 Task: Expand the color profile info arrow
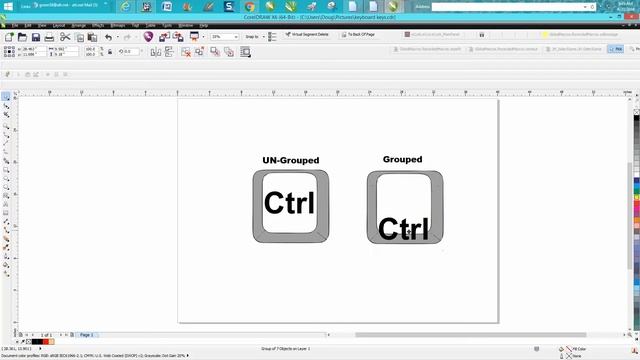pyautogui.click(x=187, y=356)
